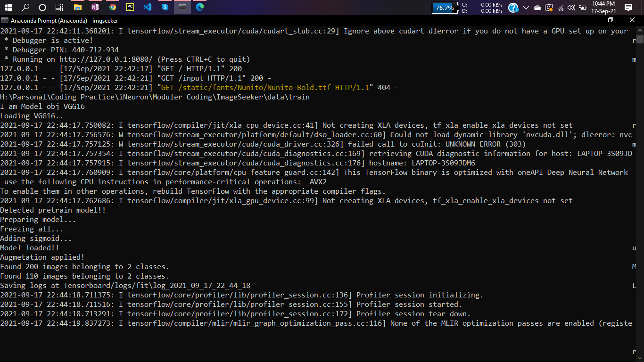The image size is (644, 362).
Task: Click 'Found 200 images belonging to 2 classes.'
Action: 85,267
